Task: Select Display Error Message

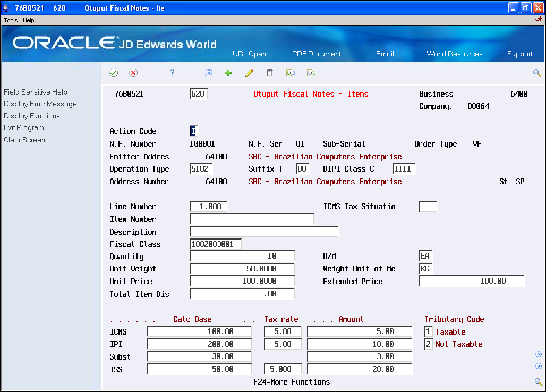Action: (x=40, y=104)
